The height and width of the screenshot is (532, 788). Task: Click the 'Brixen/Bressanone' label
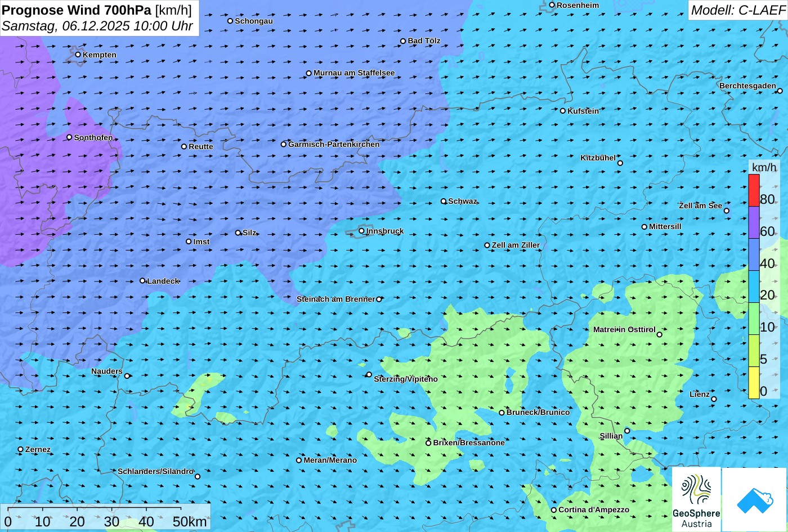click(469, 442)
